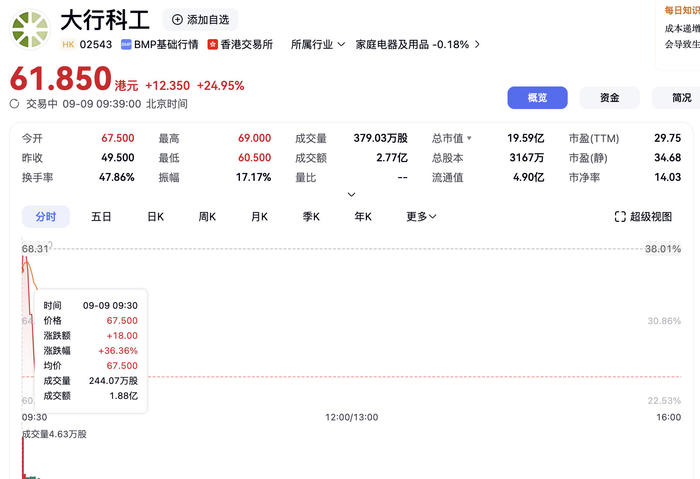The width and height of the screenshot is (700, 479).
Task: Click the clock icon beside 交易中
Action: (x=15, y=103)
